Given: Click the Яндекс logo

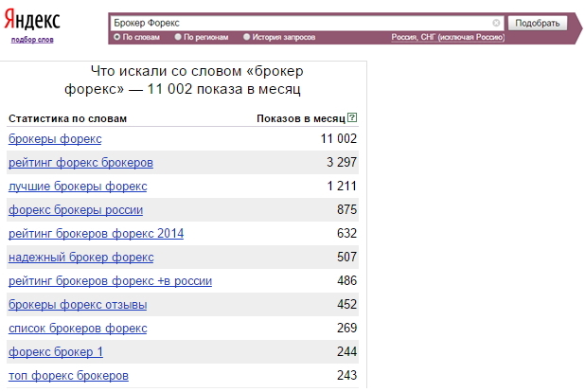Looking at the screenshot, I should pos(33,22).
